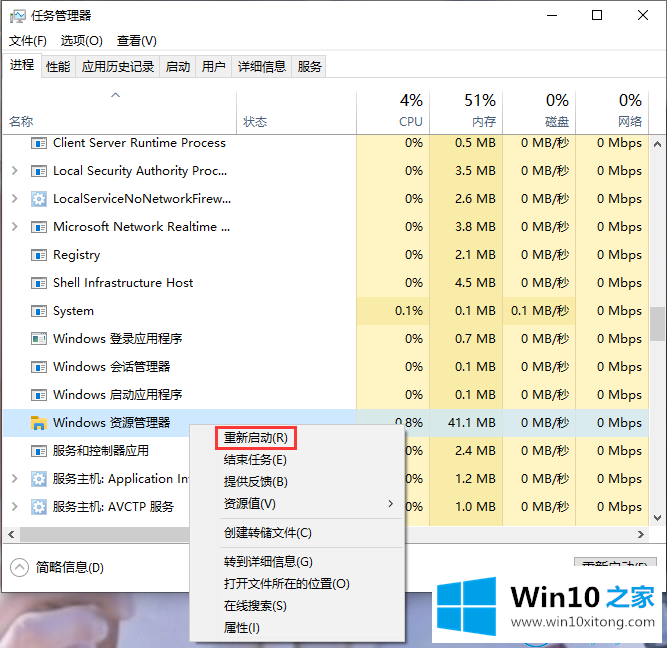
Task: Select the Shell Infrastructure Host name
Action: point(123,283)
